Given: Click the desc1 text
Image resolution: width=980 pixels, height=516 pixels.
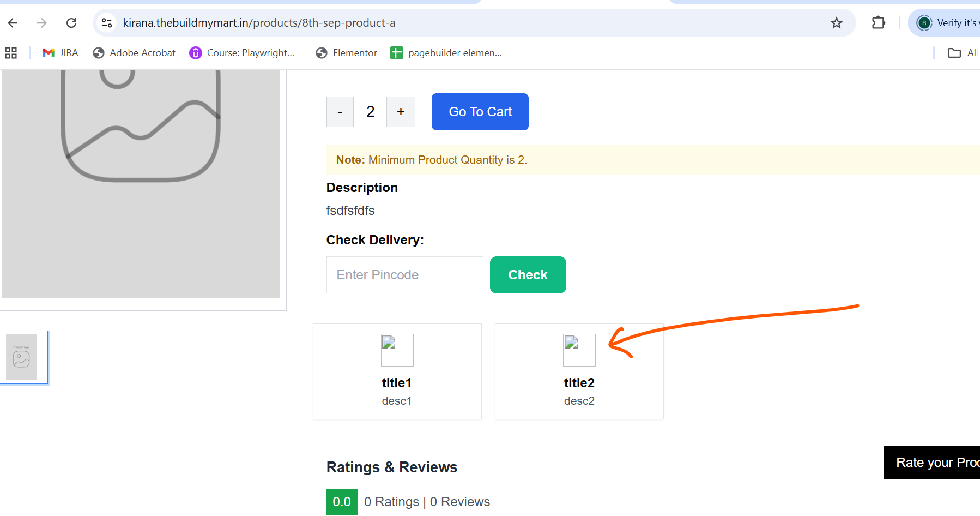Looking at the screenshot, I should [x=397, y=401].
